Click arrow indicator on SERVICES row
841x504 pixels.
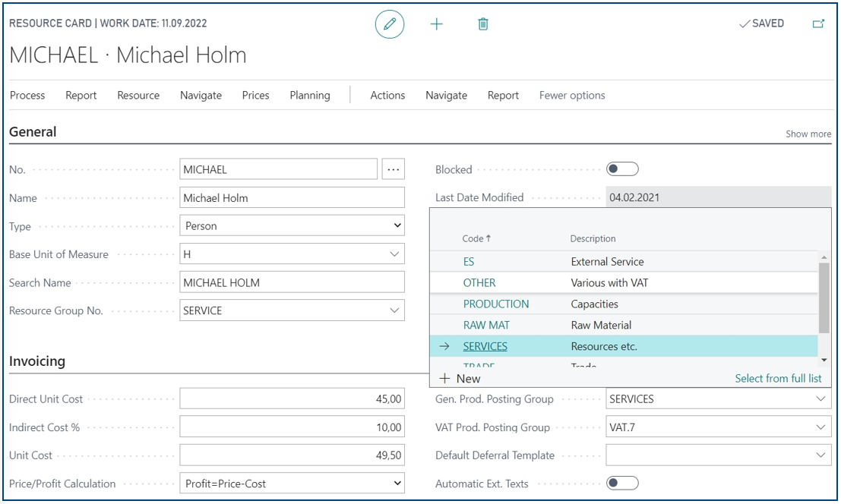pyautogui.click(x=444, y=347)
